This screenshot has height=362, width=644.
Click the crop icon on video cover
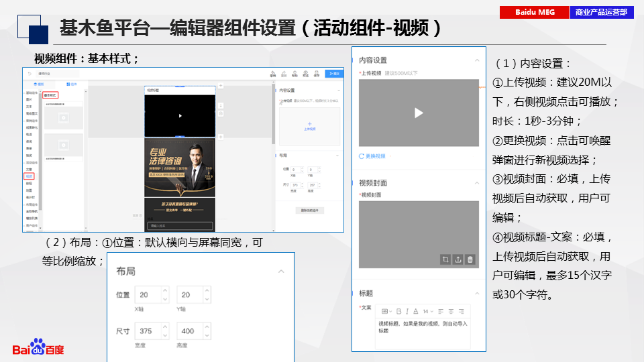click(x=445, y=259)
